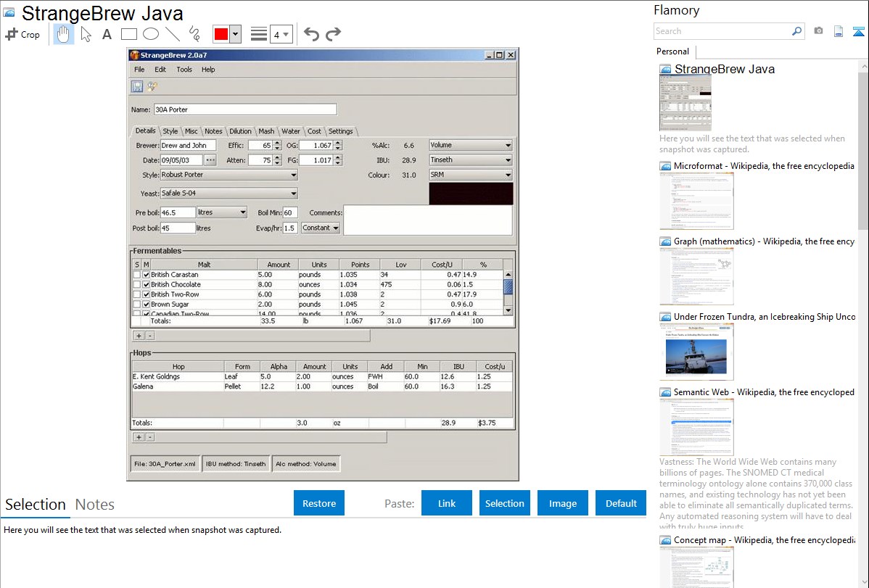Click the save icon in StrangeBrew toolbar
The width and height of the screenshot is (869, 588).
pyautogui.click(x=137, y=86)
